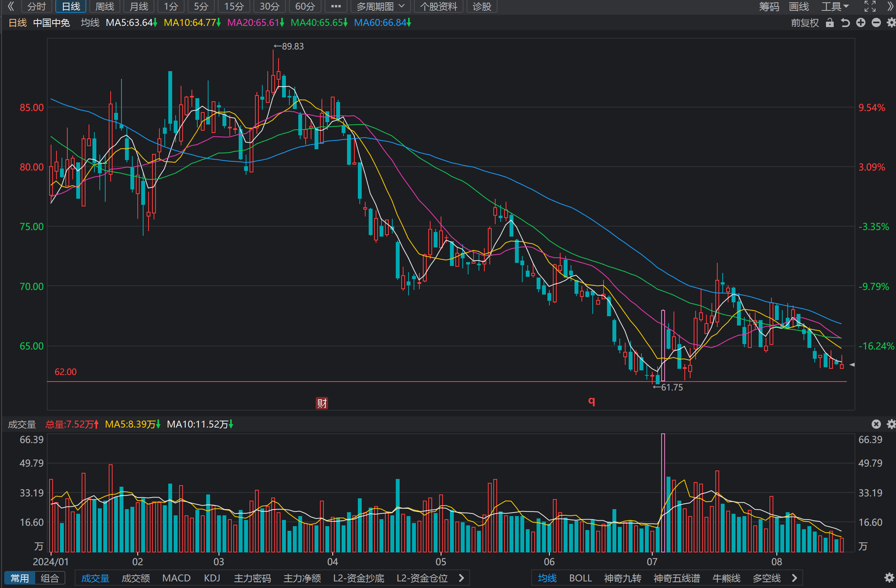Click the red q event marker

592,401
